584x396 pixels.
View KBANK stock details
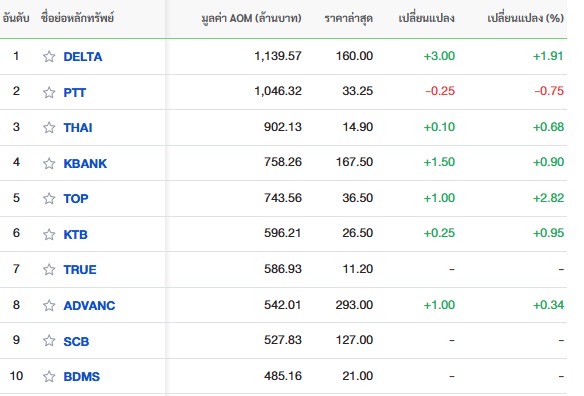point(85,164)
